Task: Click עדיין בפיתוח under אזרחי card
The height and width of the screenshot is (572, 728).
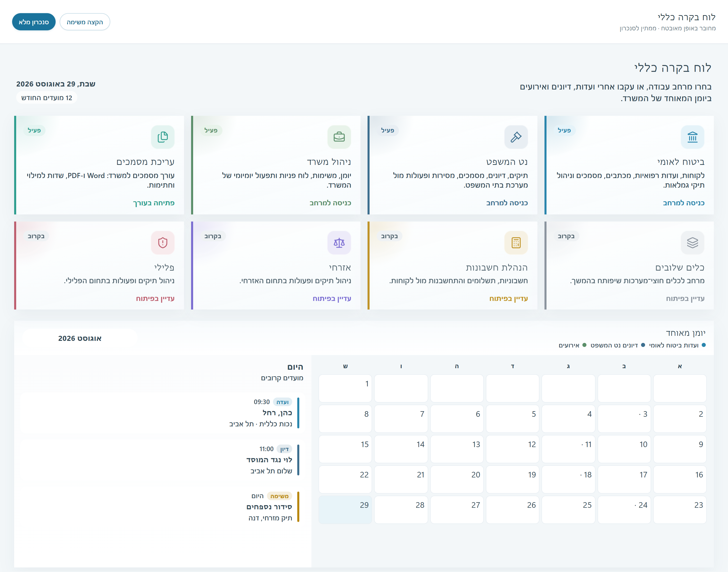Action: 332,298
